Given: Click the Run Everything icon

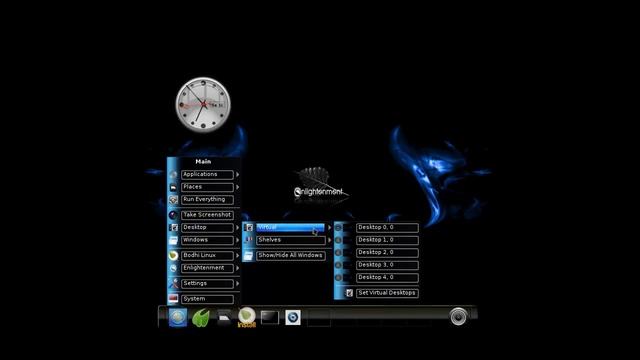Looking at the screenshot, I should pos(173,200).
